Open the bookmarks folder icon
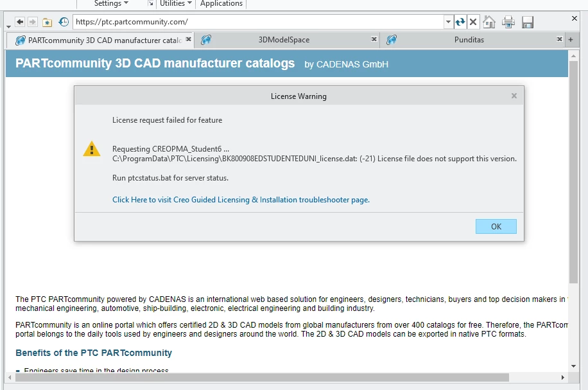This screenshot has height=390, width=588. coord(47,22)
